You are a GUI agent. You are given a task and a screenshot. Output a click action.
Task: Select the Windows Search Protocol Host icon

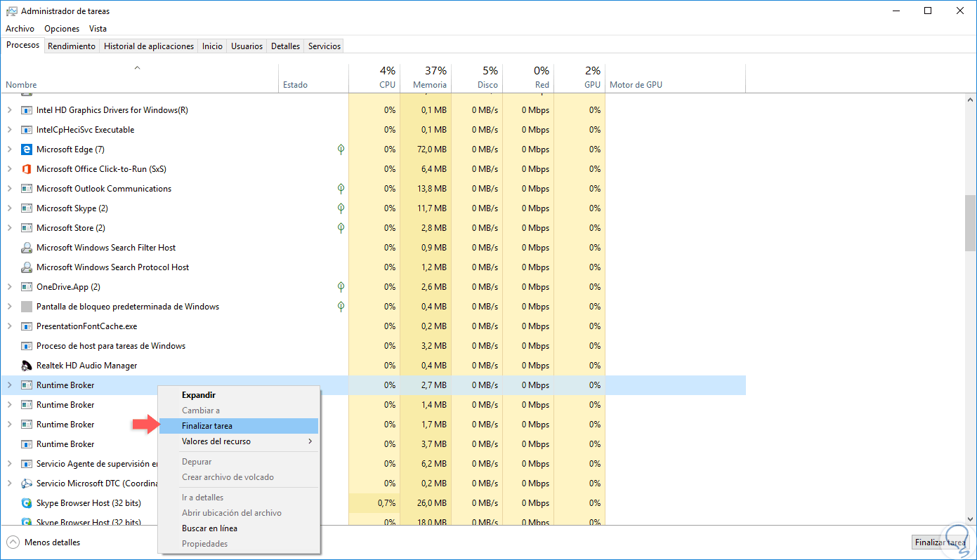click(x=27, y=267)
